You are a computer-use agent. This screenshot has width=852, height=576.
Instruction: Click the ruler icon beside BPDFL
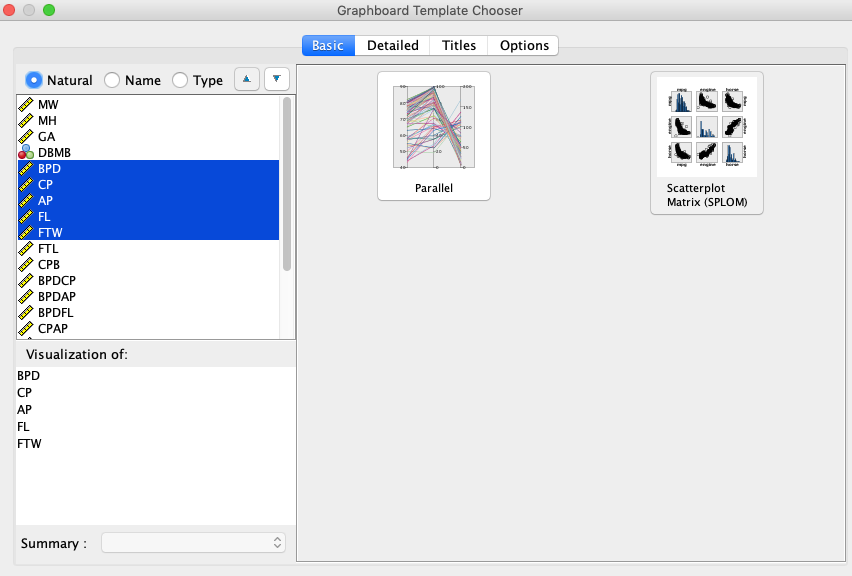pyautogui.click(x=26, y=312)
